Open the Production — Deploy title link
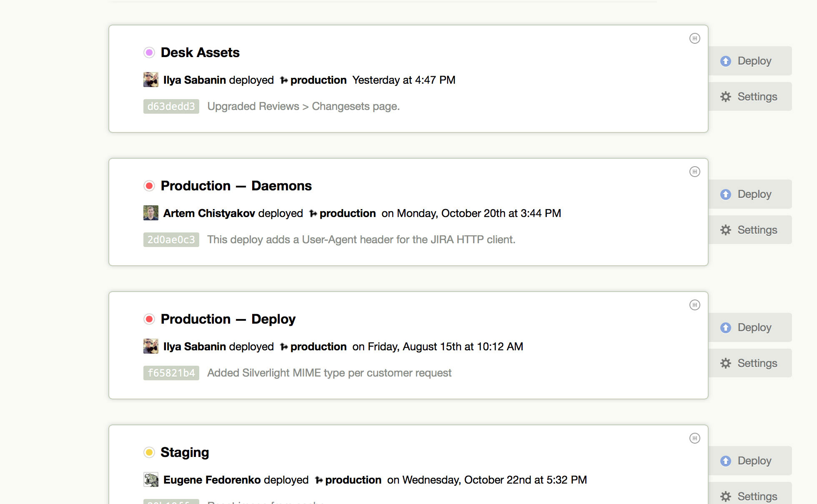Viewport: 817px width, 504px height. click(228, 319)
